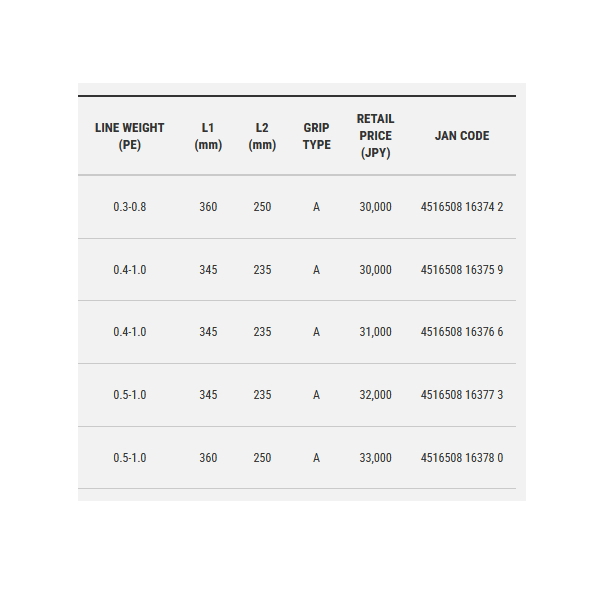Click the 250 L2 value in last row
The height and width of the screenshot is (600, 600).
click(x=262, y=458)
